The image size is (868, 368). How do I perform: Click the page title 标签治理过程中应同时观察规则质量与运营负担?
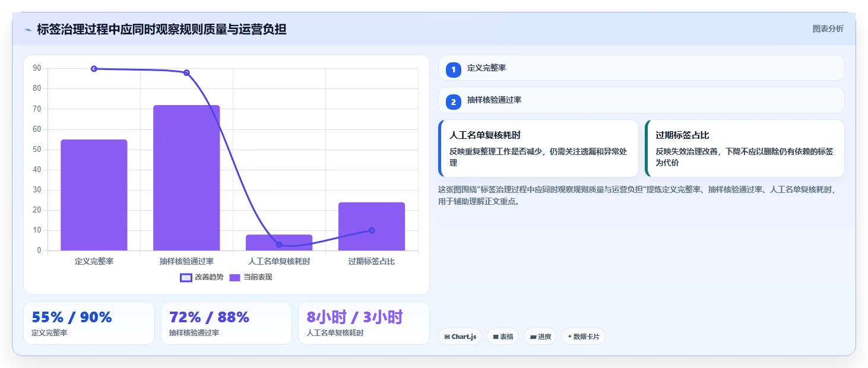pos(161,29)
